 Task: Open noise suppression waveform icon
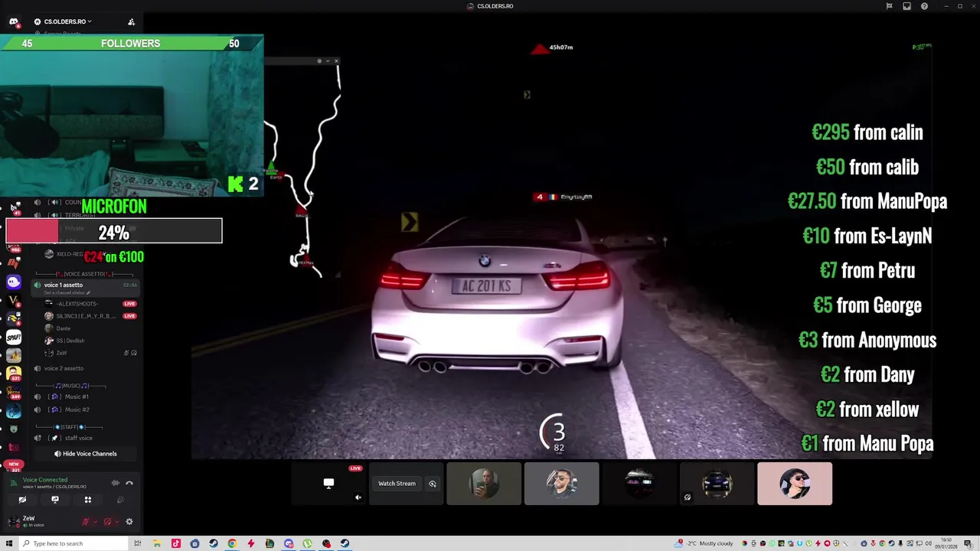pyautogui.click(x=116, y=483)
